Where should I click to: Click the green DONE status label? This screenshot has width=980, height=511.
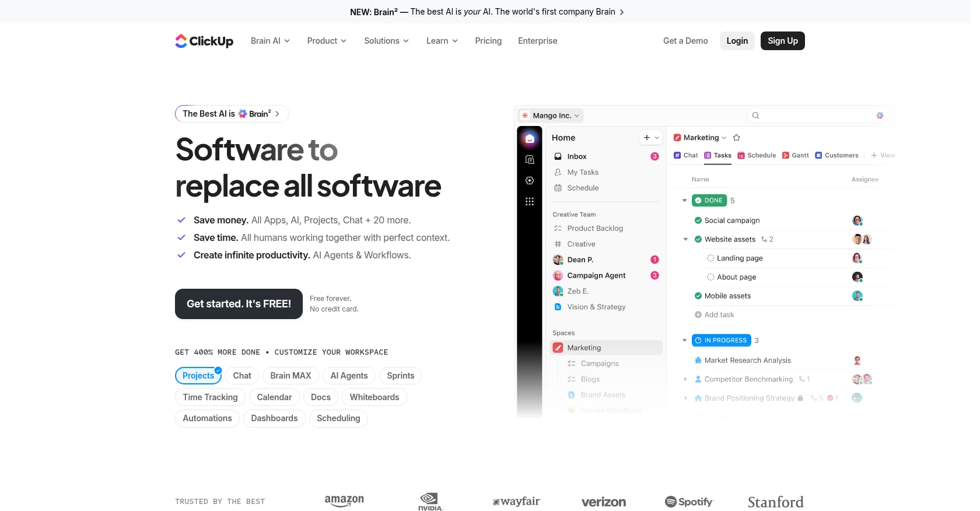pyautogui.click(x=709, y=200)
